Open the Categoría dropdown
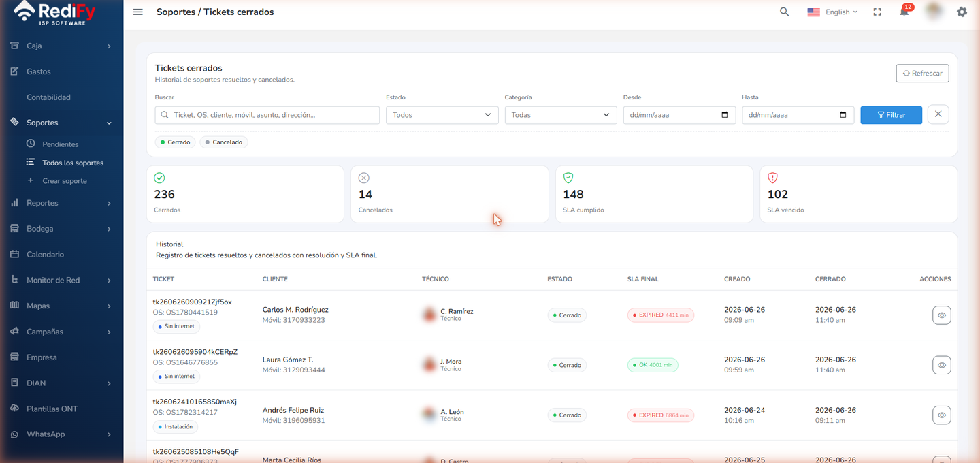This screenshot has height=463, width=980. click(x=561, y=115)
